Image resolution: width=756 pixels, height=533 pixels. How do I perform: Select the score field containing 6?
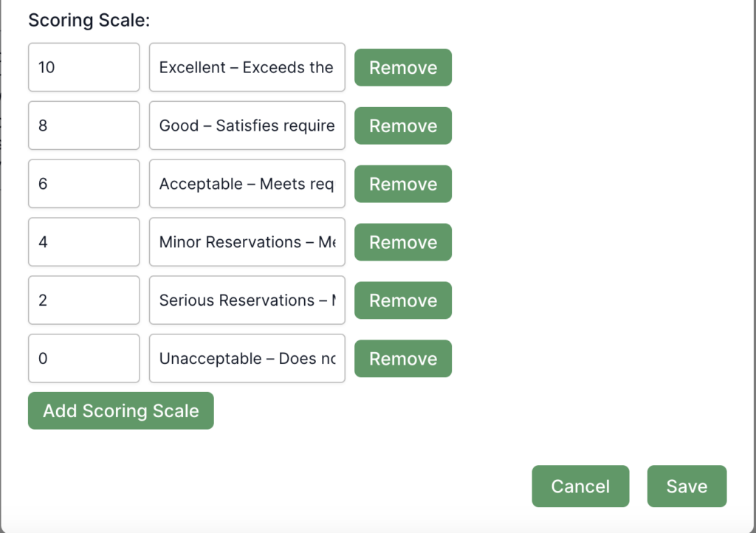coord(83,184)
